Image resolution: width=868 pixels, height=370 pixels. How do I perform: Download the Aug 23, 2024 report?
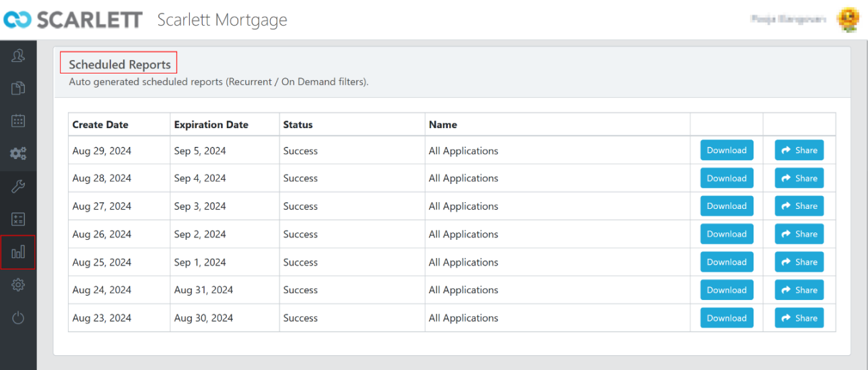click(x=727, y=318)
